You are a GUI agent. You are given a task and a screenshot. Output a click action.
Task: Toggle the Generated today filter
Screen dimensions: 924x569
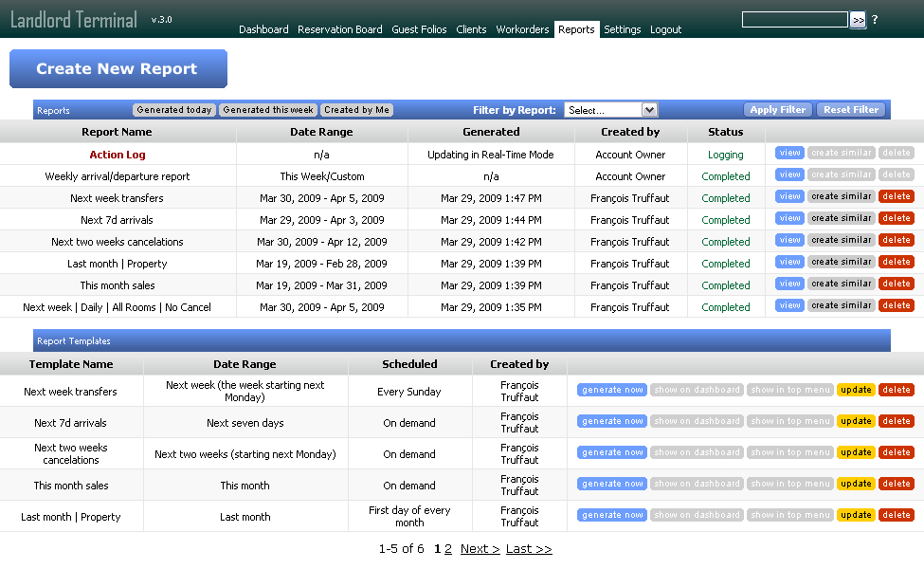[x=173, y=109]
